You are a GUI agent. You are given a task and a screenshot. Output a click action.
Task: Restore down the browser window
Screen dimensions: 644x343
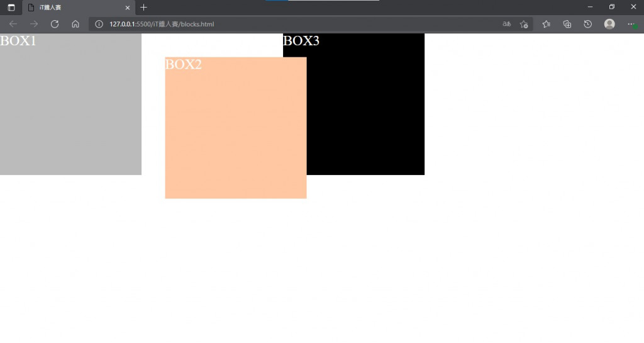click(611, 7)
